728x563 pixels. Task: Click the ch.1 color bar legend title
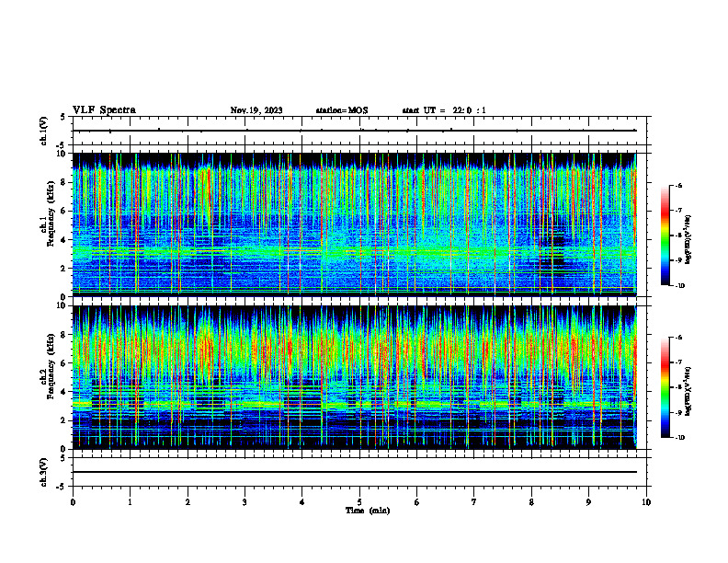(x=688, y=239)
